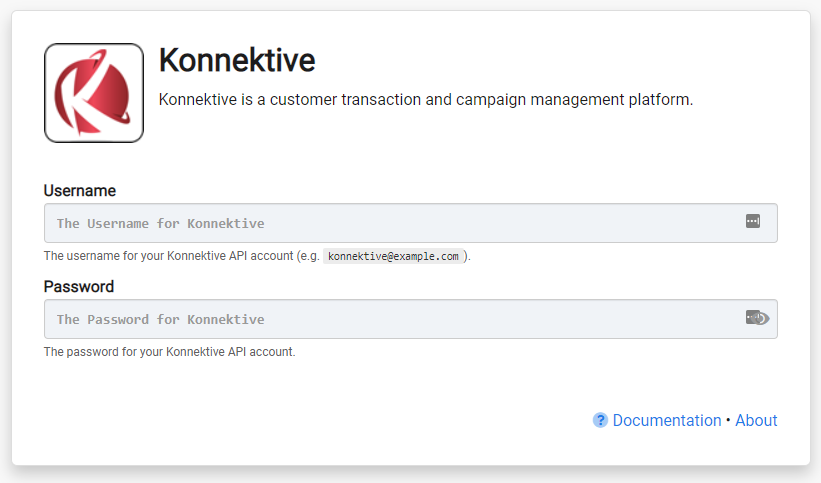Open the Documentation link
This screenshot has width=821, height=483.
pos(667,420)
